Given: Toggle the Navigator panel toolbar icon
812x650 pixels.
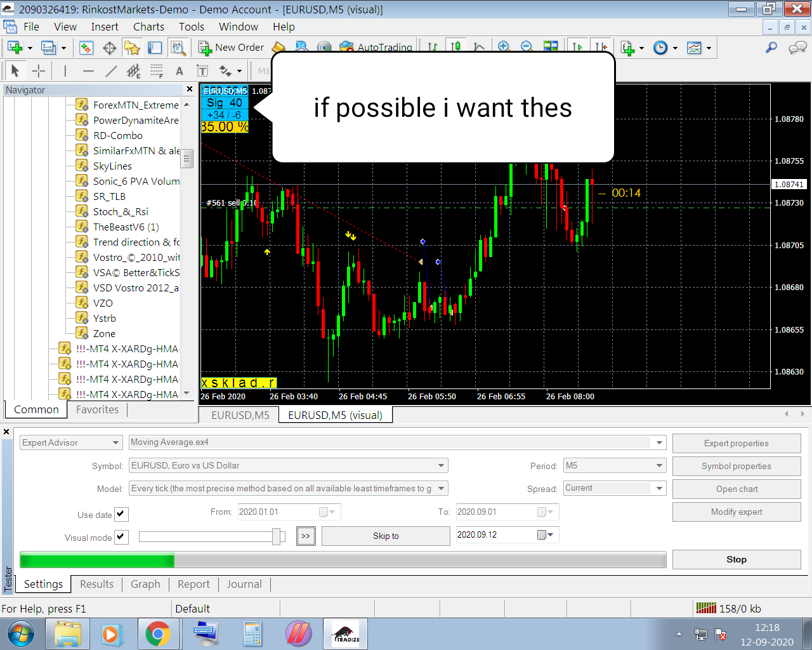Looking at the screenshot, I should (x=132, y=48).
